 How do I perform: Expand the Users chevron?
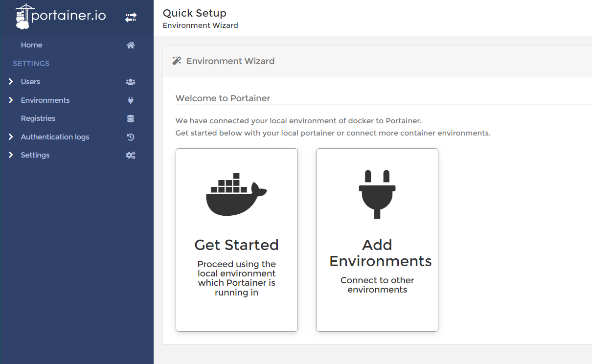[11, 82]
